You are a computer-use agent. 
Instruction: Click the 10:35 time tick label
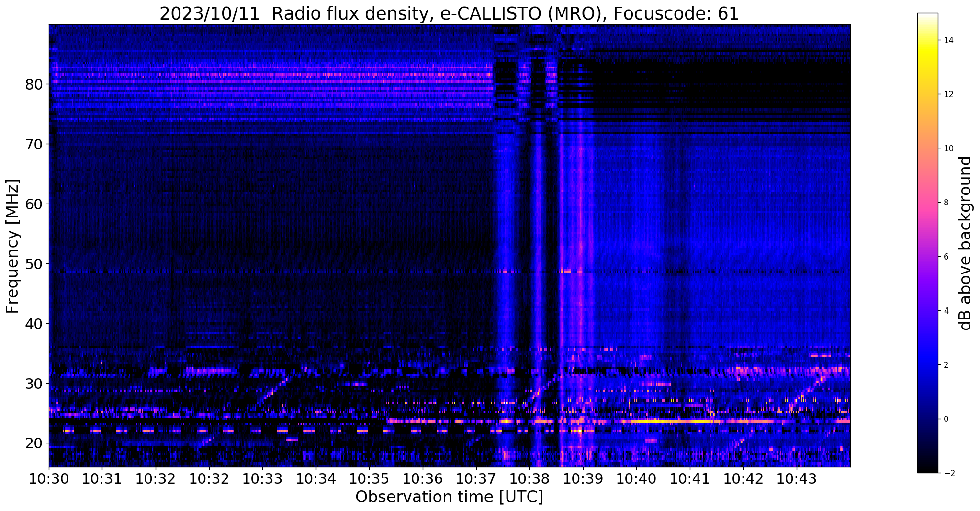tap(369, 478)
